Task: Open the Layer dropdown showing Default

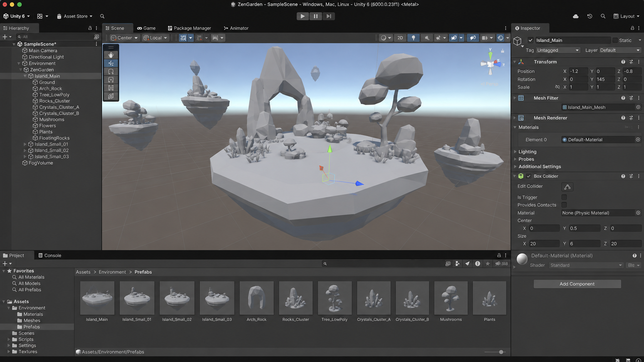Action: (620, 50)
